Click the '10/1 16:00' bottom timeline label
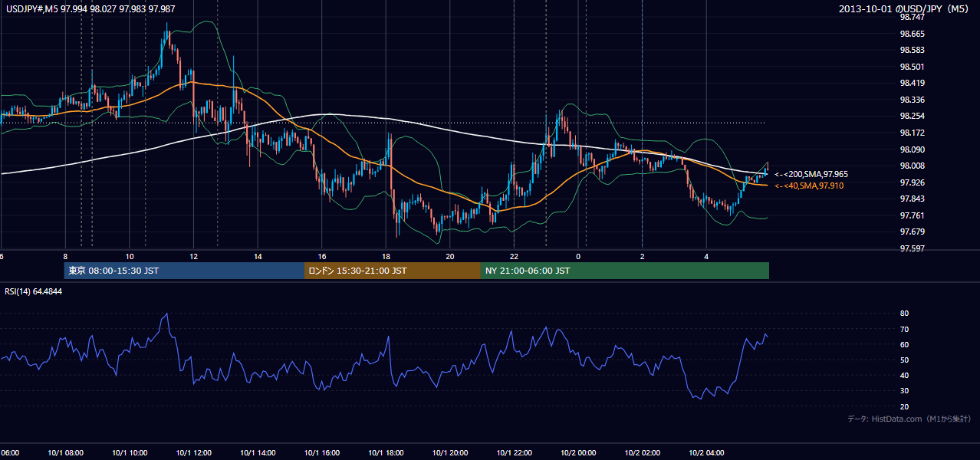 322,452
